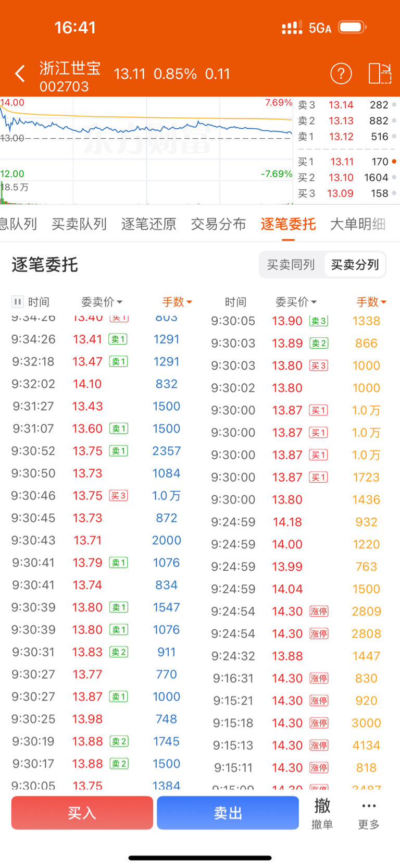
Task: Select the 9:30:25 sell order at 13.98
Action: [x=99, y=719]
